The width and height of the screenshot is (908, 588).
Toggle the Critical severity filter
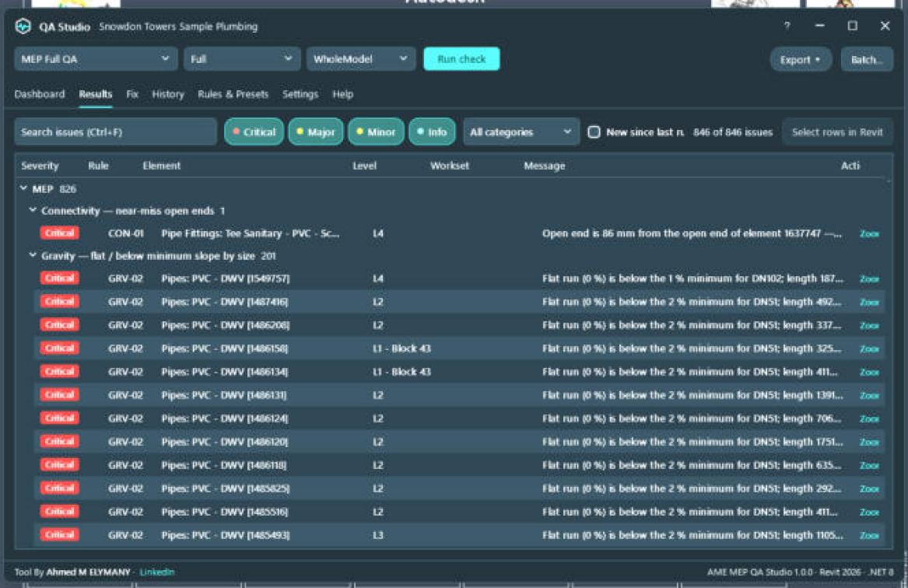point(254,132)
